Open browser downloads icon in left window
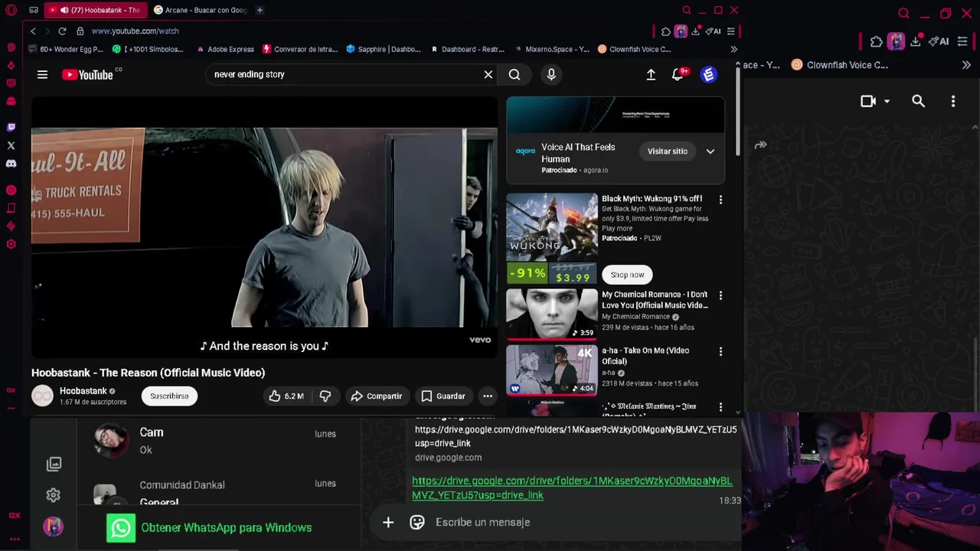This screenshot has height=551, width=980. click(x=695, y=31)
